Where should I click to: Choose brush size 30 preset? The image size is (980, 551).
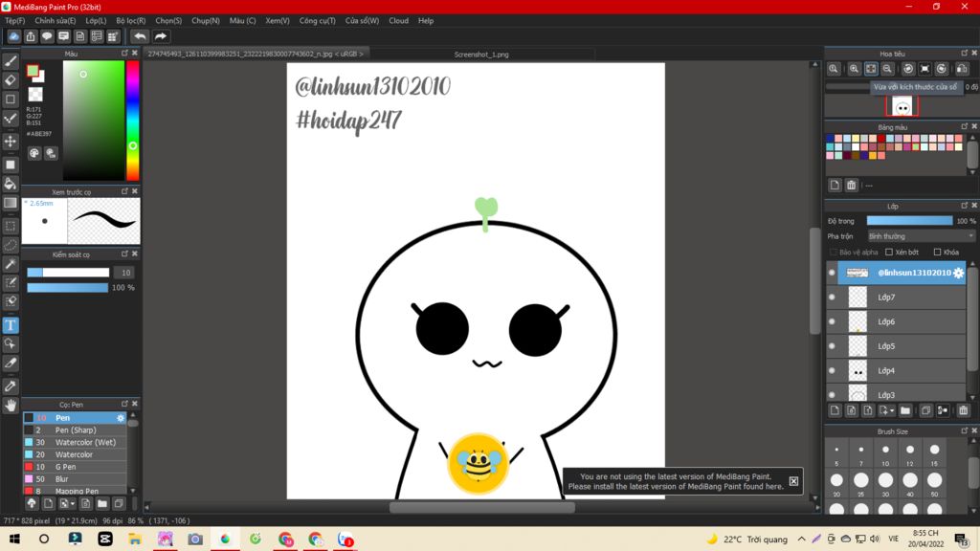coord(885,480)
